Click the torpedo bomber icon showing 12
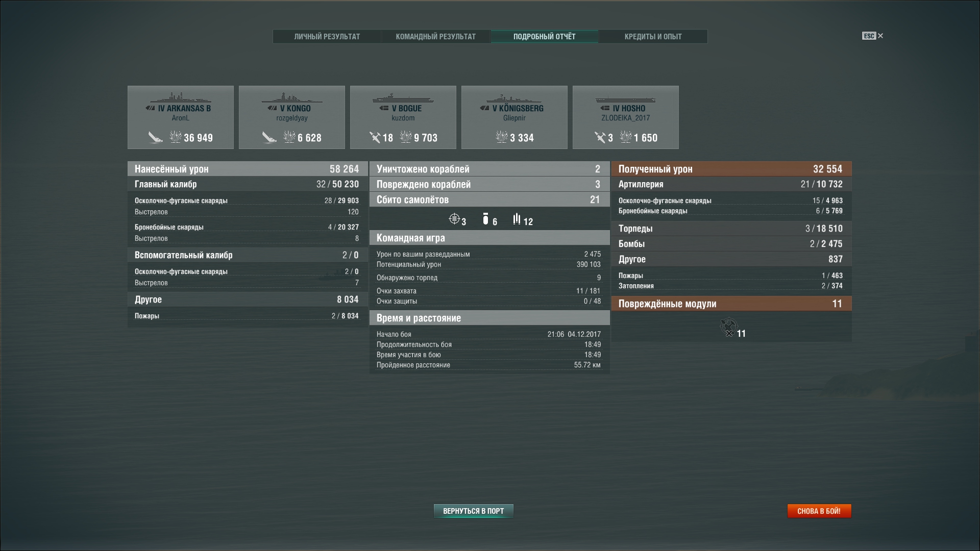Viewport: 980px width, 551px height. point(517,219)
